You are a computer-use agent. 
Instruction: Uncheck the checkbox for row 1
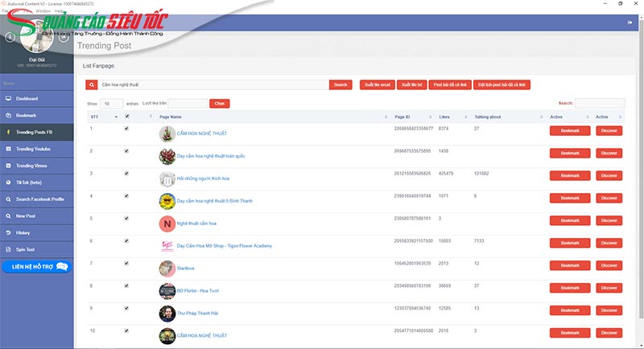tap(126, 129)
